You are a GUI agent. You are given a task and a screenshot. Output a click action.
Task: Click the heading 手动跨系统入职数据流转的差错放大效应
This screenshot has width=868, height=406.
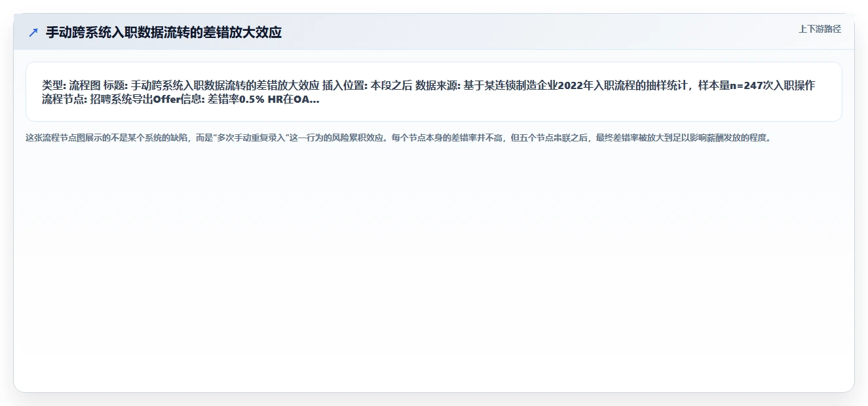(x=164, y=33)
